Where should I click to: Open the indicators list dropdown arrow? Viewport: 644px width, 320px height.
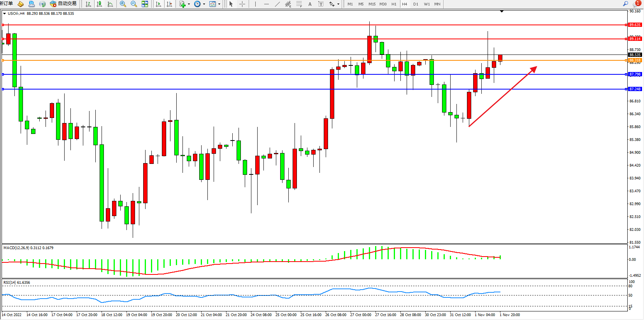[189, 4]
